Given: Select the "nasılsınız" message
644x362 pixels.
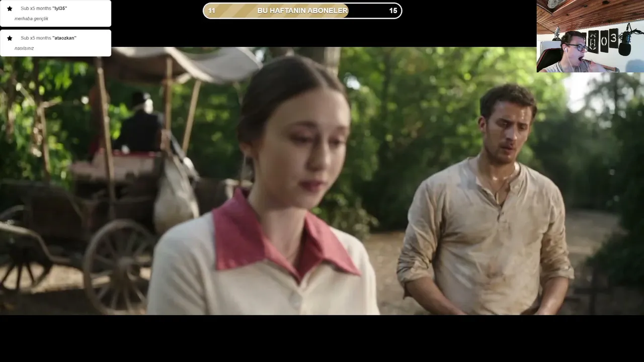Looking at the screenshot, I should (x=24, y=48).
